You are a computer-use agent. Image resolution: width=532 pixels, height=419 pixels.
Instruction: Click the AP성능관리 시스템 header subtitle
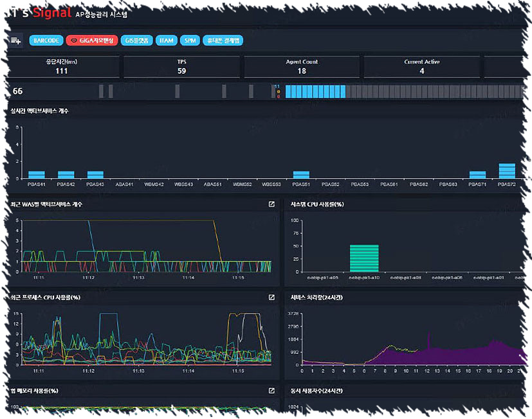coord(102,15)
